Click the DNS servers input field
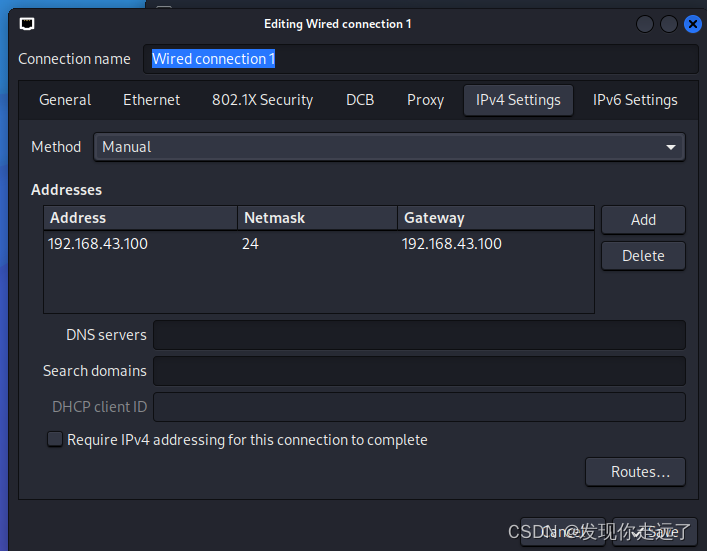 419,335
